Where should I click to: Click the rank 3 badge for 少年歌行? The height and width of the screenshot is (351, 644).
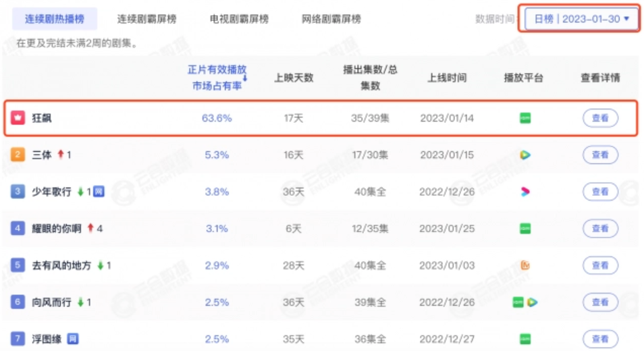click(18, 191)
